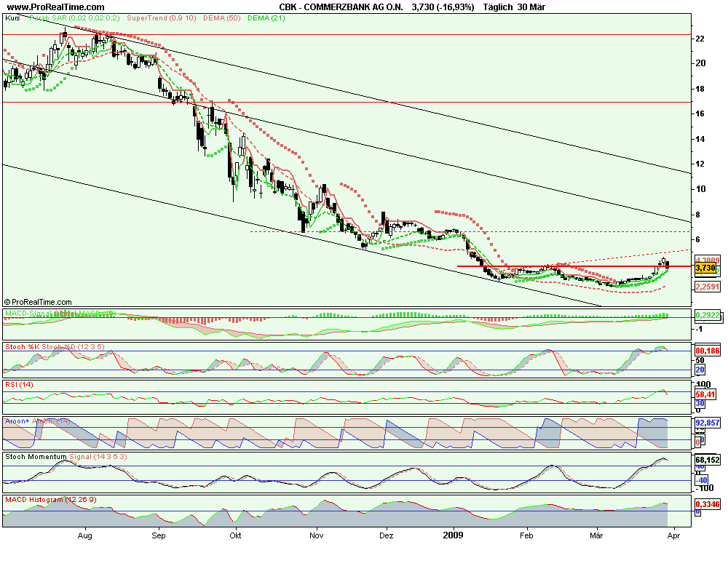The height and width of the screenshot is (582, 728).
Task: Open the www.ProRealTime.com header link
Action: tap(56, 7)
